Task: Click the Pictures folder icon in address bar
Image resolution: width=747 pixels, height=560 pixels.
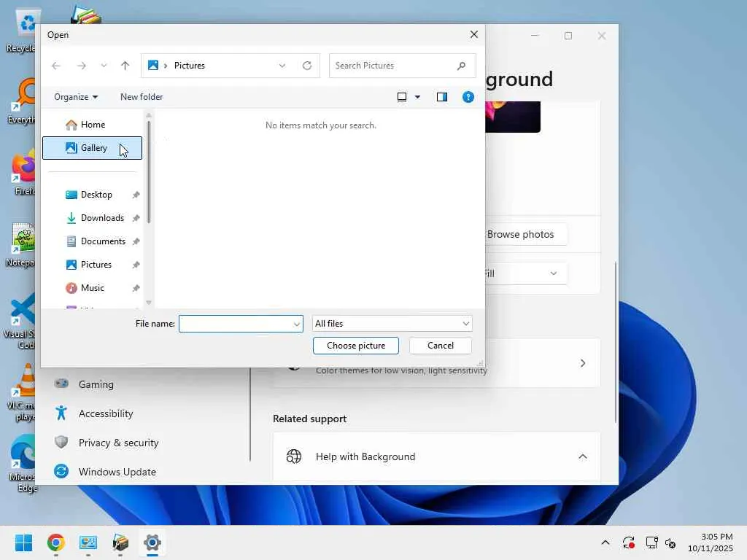Action: pos(153,65)
